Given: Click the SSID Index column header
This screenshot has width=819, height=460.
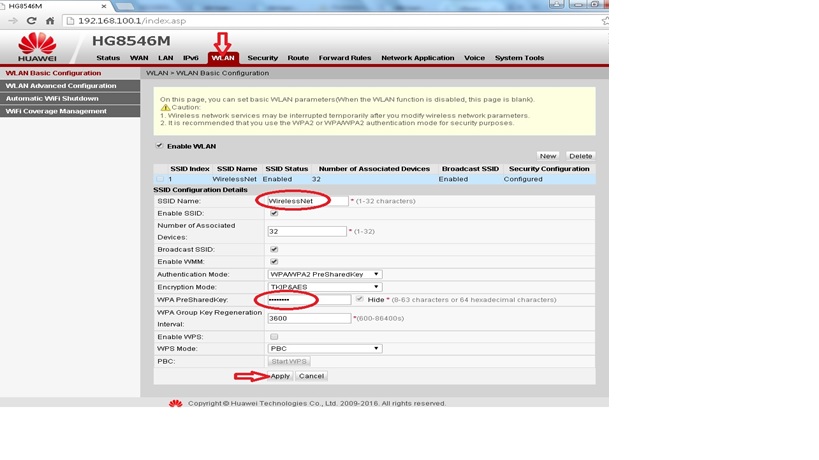Looking at the screenshot, I should 190,169.
